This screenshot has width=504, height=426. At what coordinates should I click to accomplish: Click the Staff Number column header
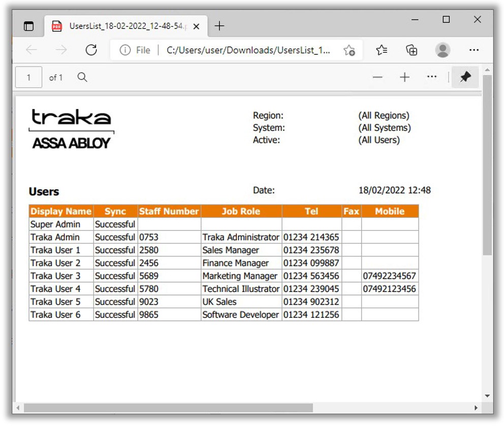(169, 211)
